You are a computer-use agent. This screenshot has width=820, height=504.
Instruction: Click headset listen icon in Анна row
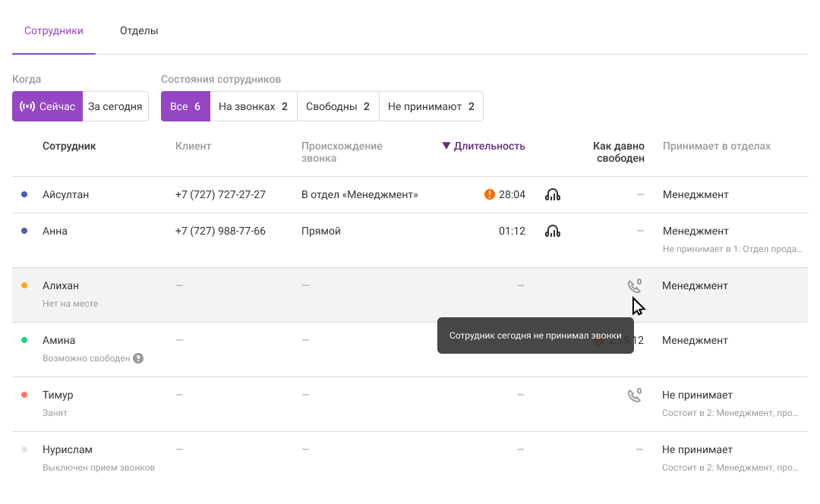coord(553,232)
